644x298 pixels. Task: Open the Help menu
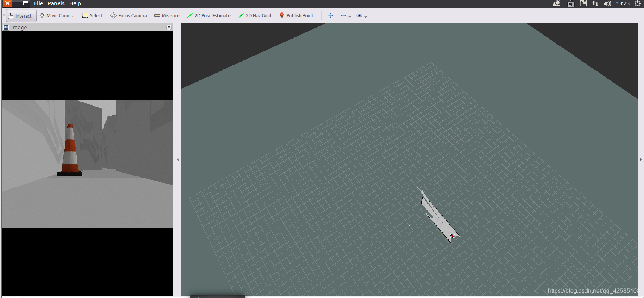75,3
